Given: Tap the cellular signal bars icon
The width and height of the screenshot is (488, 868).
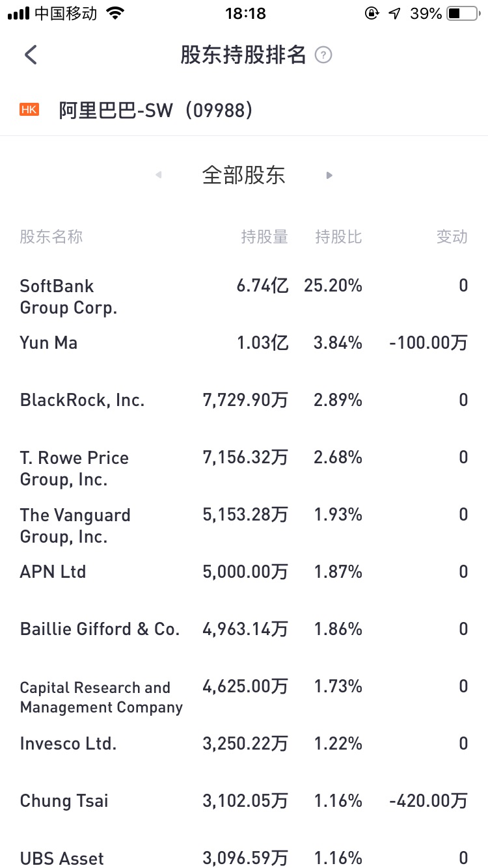Looking at the screenshot, I should (x=18, y=13).
